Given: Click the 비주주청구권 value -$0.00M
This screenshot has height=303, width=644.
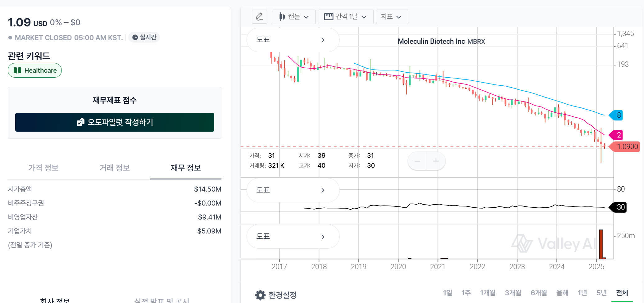Looking at the screenshot, I should [x=208, y=203].
